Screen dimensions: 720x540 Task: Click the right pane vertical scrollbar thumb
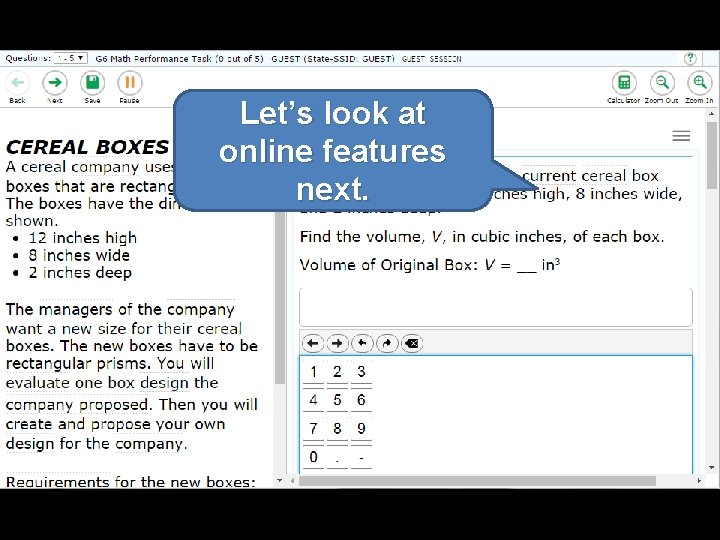(712, 155)
